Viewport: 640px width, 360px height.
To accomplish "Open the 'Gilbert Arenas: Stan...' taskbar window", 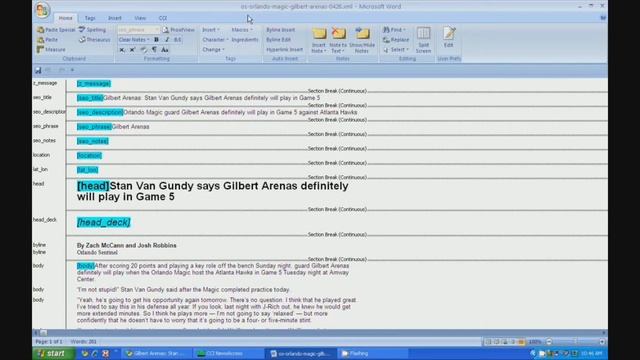I will tap(156, 353).
